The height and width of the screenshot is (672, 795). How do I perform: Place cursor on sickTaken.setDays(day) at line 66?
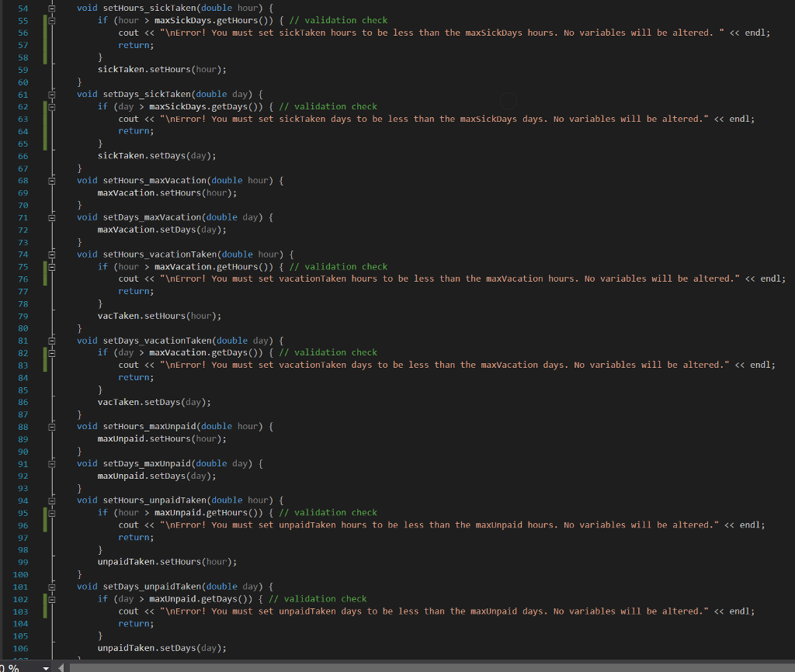pyautogui.click(x=157, y=155)
